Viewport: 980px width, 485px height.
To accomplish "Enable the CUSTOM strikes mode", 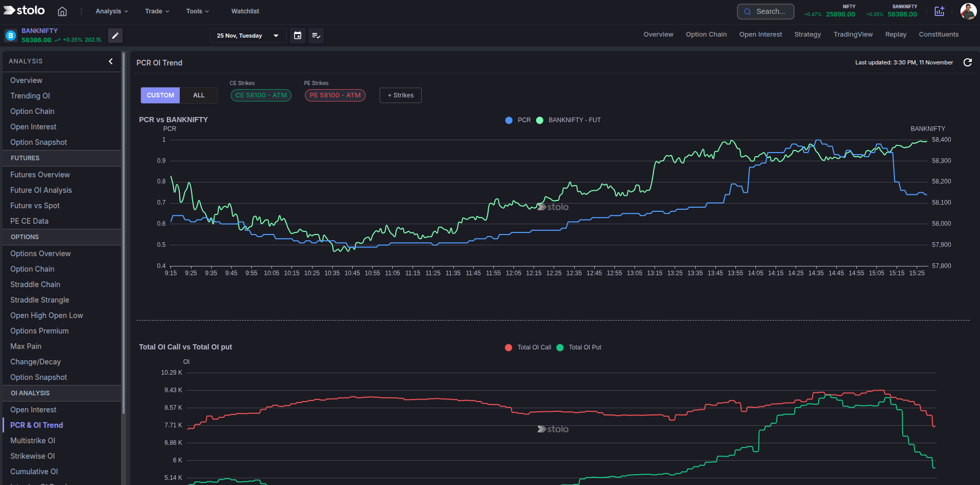I will [160, 95].
